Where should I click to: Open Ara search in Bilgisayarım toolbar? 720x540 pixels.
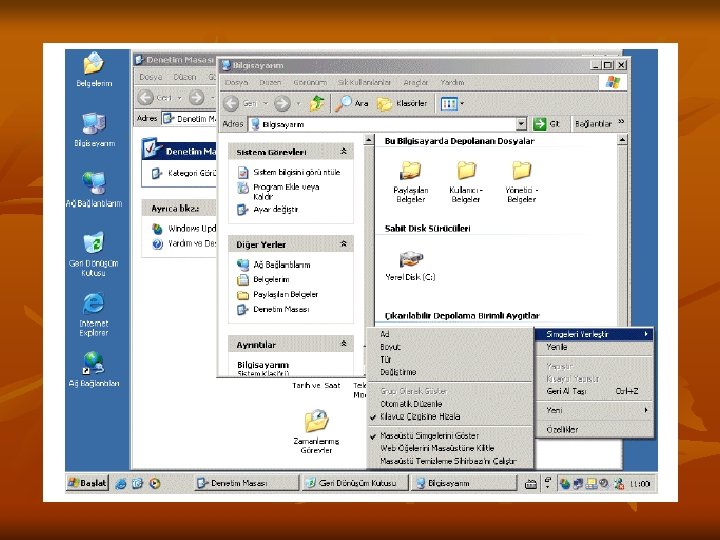(351, 104)
